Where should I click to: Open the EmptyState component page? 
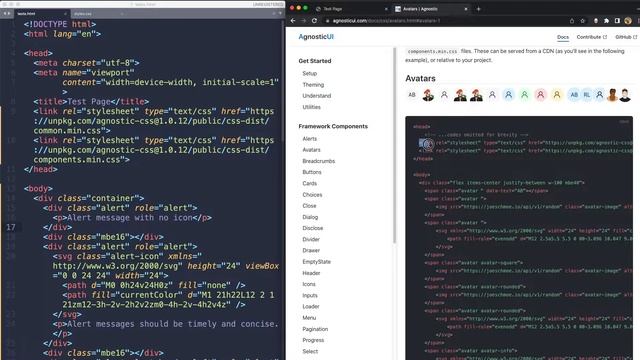pyautogui.click(x=316, y=262)
